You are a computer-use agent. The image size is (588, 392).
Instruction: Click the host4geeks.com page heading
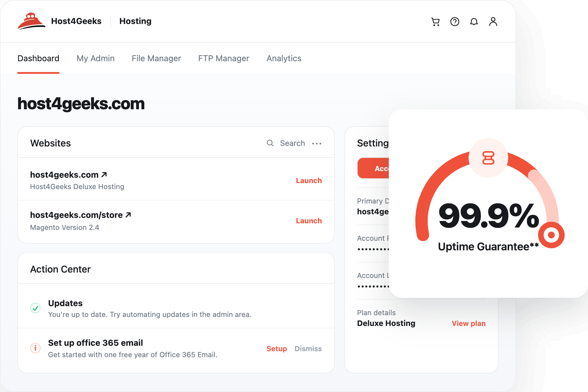(81, 104)
